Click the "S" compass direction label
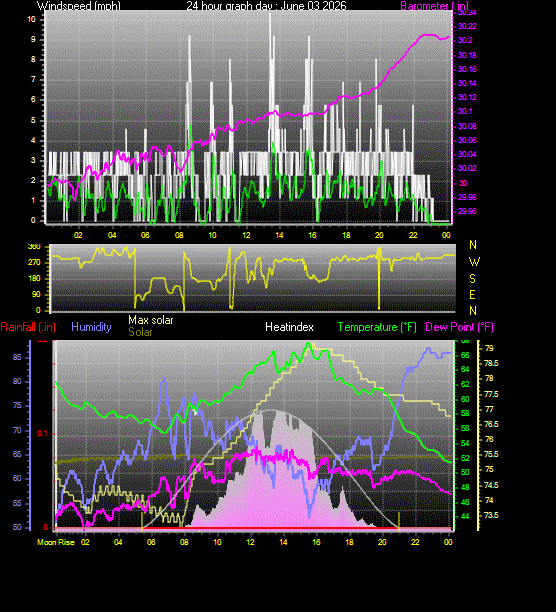Viewport: 556px width, 612px height. 473,279
